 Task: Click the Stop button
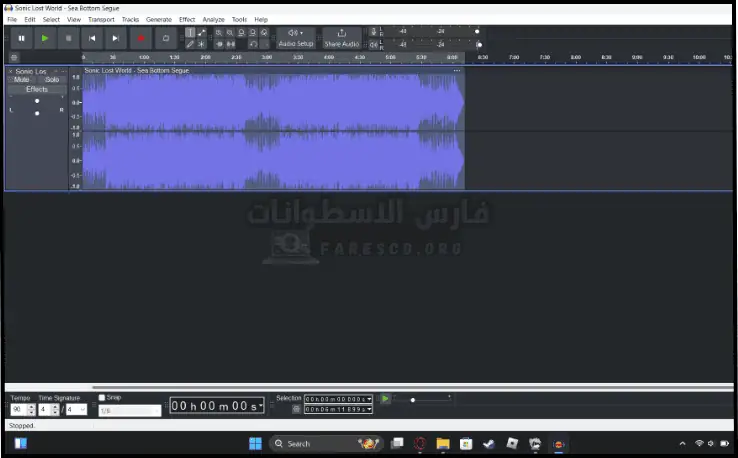tap(68, 38)
